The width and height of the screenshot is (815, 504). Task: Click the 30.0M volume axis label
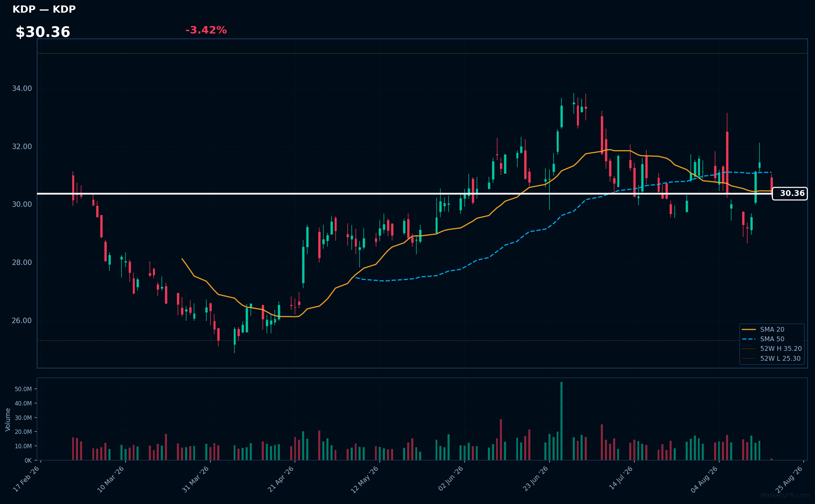tap(23, 418)
